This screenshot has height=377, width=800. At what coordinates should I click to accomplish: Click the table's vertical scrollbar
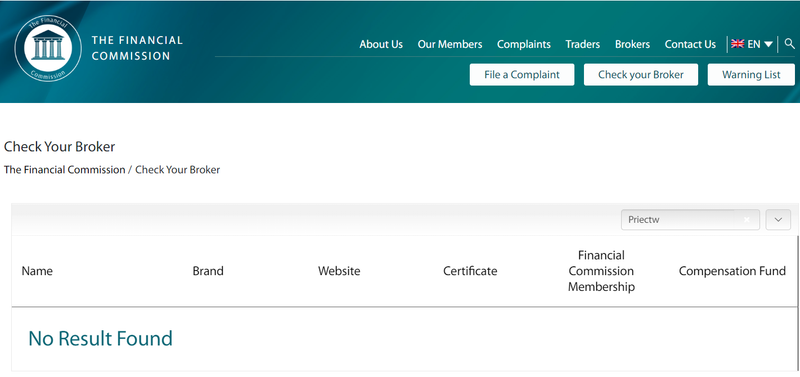pyautogui.click(x=798, y=303)
